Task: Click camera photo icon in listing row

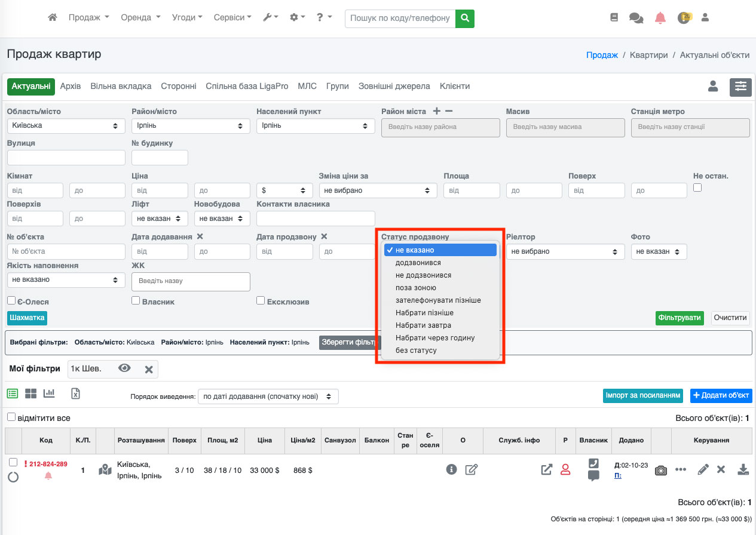Action: (x=660, y=470)
